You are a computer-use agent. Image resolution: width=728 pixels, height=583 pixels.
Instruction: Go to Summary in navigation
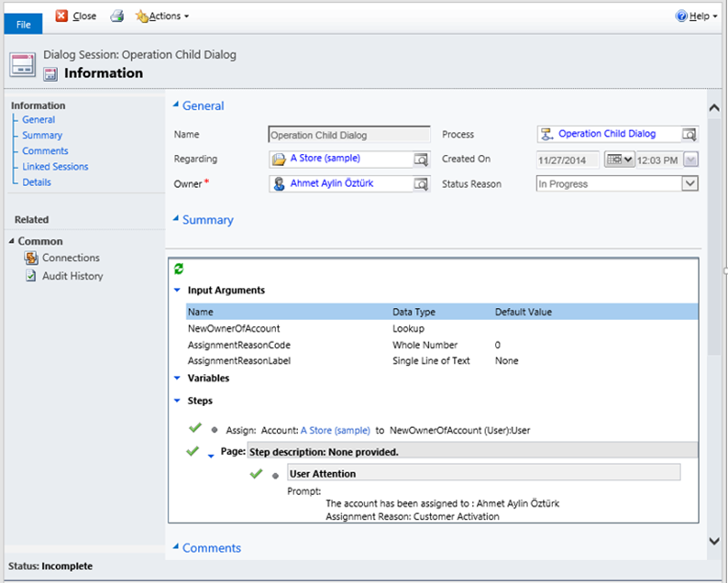coord(42,135)
